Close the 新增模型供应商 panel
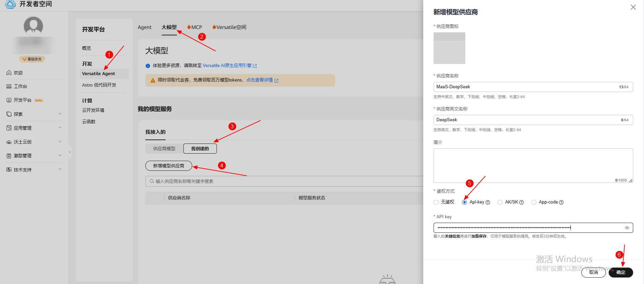This screenshot has width=644, height=284. tap(633, 7)
